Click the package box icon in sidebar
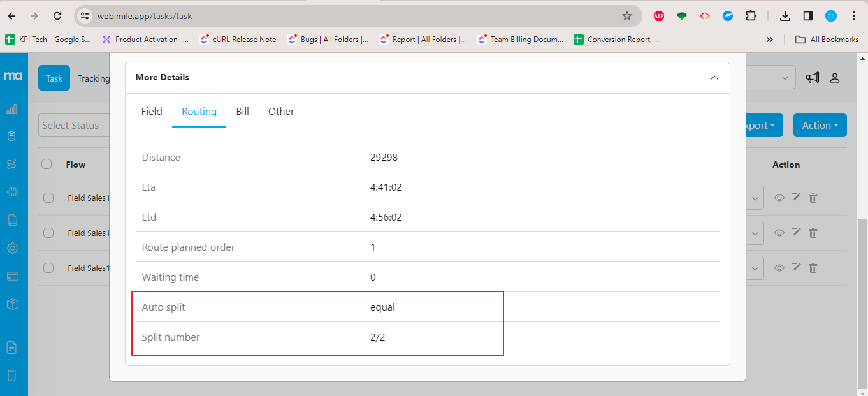 coord(13,304)
